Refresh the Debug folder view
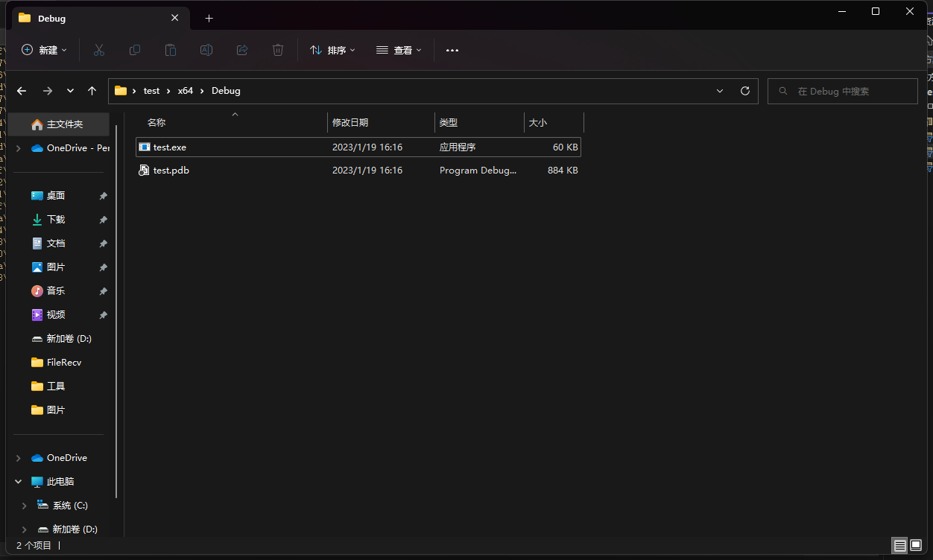Screen dimensions: 933x560 coord(745,91)
